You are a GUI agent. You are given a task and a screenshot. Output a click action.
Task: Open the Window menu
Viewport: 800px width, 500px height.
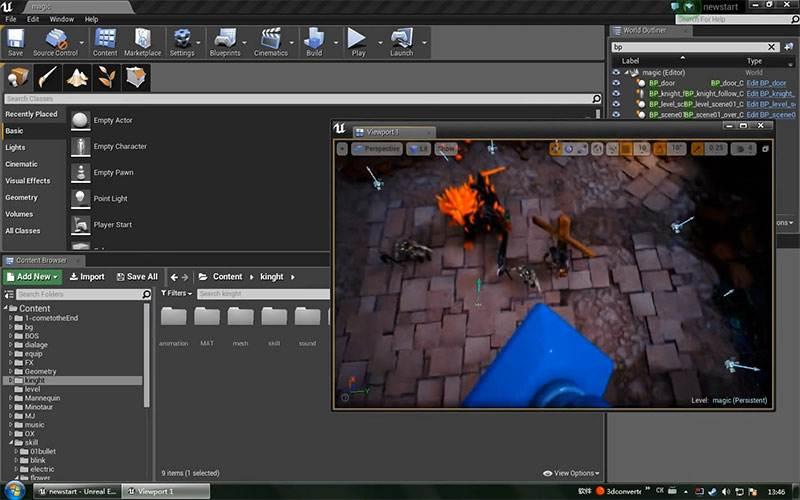tap(61, 19)
